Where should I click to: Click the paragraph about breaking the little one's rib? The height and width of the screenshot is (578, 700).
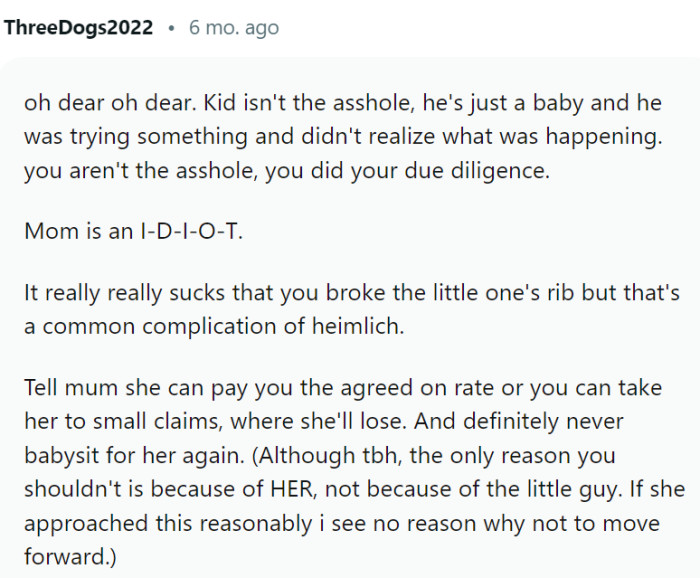(x=352, y=309)
